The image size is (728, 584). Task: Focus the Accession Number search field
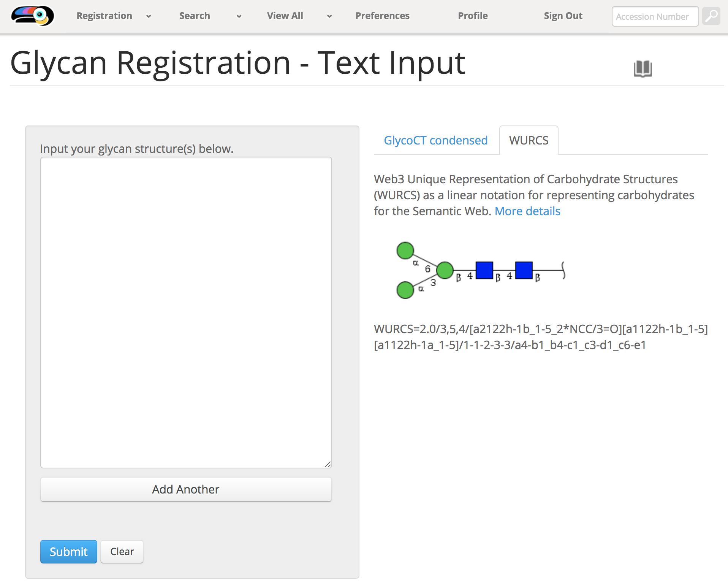655,16
